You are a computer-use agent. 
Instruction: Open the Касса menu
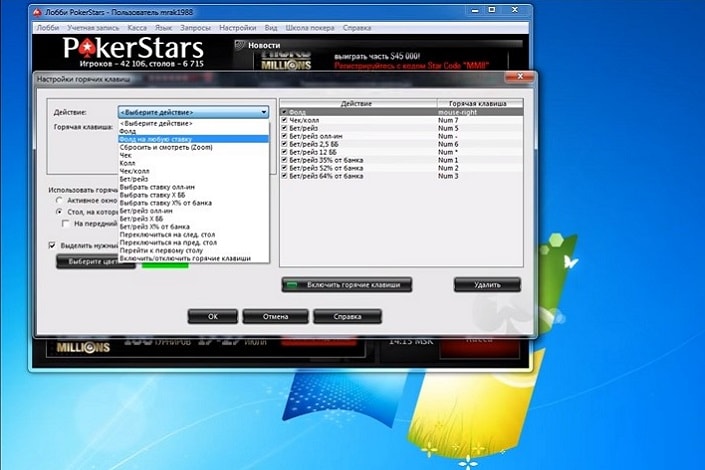[x=137, y=28]
